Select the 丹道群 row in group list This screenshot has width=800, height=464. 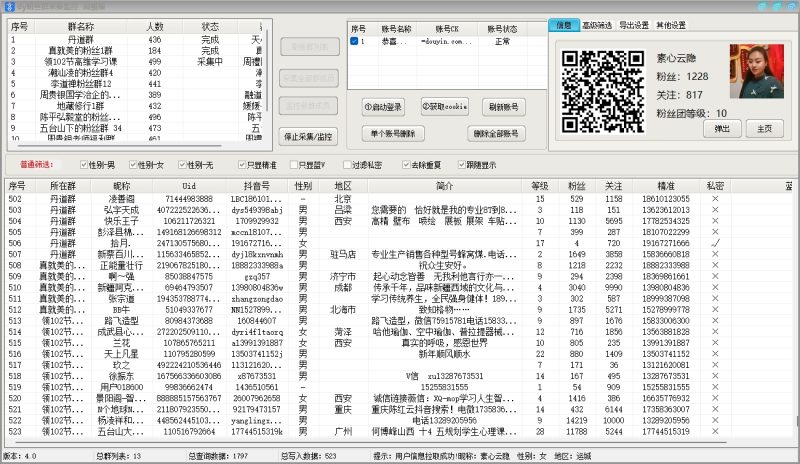click(x=136, y=39)
